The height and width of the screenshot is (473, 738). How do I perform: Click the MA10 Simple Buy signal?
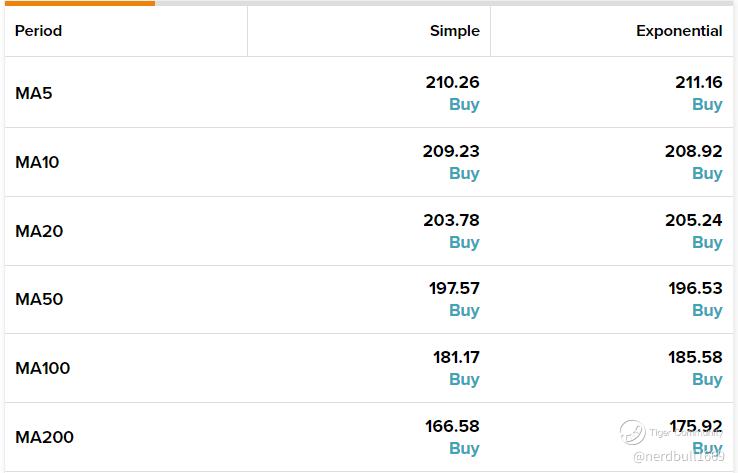(x=464, y=173)
